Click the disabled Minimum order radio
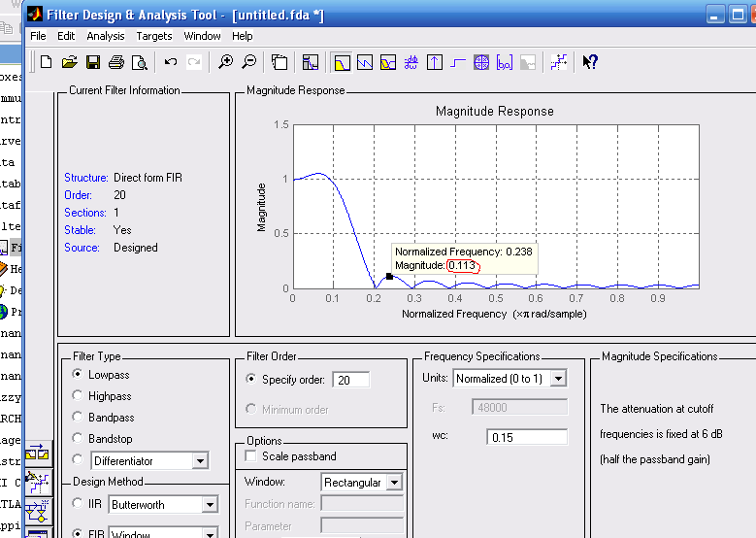The image size is (756, 538). [x=250, y=409]
